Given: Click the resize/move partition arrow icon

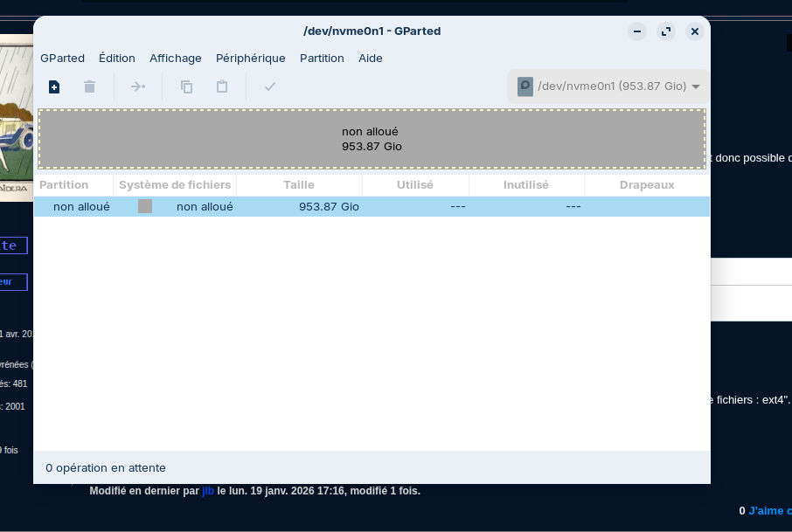Looking at the screenshot, I should coord(138,86).
